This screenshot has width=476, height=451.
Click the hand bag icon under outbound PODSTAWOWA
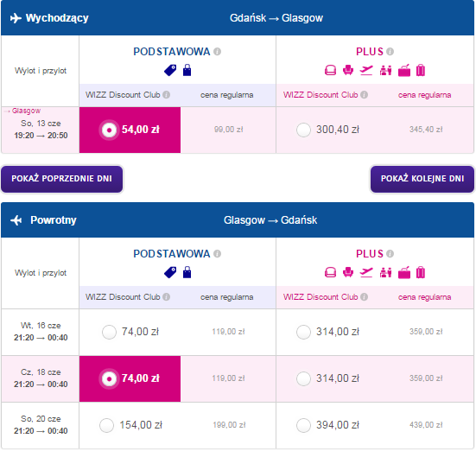tap(187, 70)
